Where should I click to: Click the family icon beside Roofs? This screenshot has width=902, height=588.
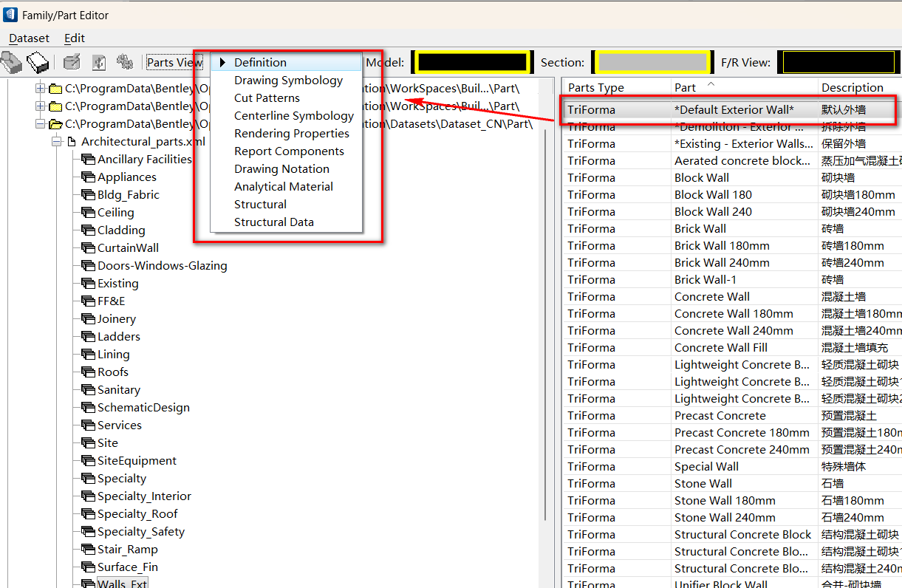point(89,372)
